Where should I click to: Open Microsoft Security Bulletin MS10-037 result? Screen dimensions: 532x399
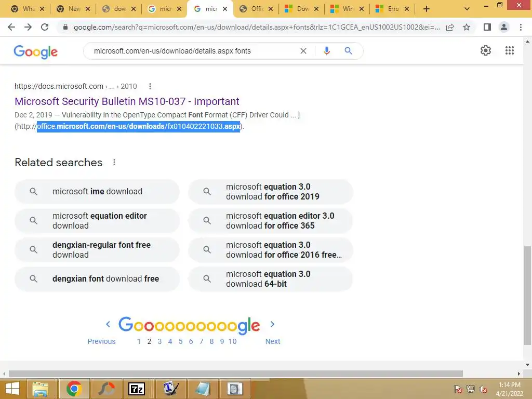tap(127, 101)
